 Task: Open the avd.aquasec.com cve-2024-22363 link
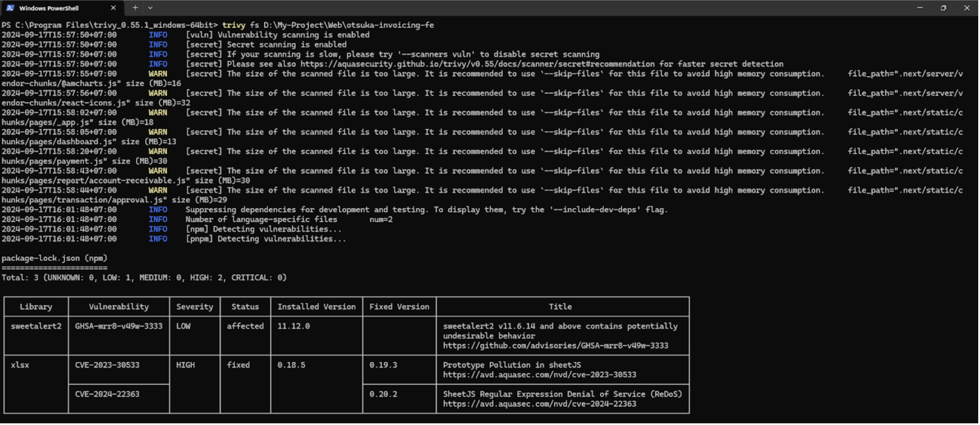[539, 404]
